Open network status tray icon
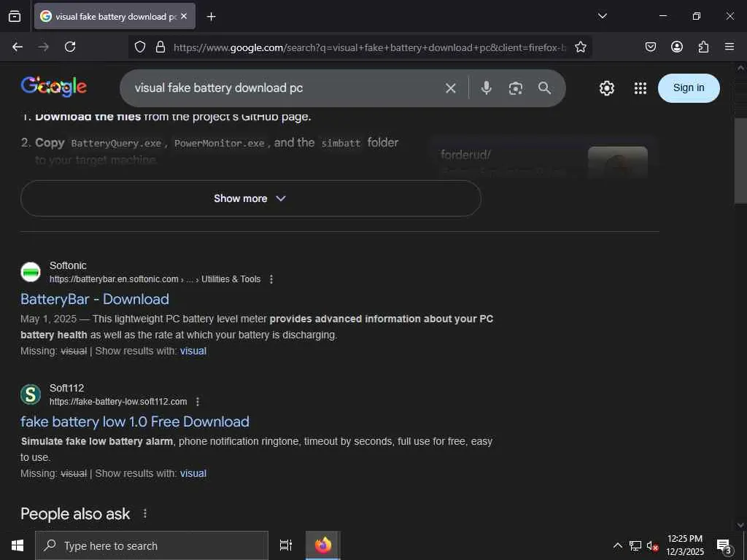Image resolution: width=747 pixels, height=560 pixels. 635,545
